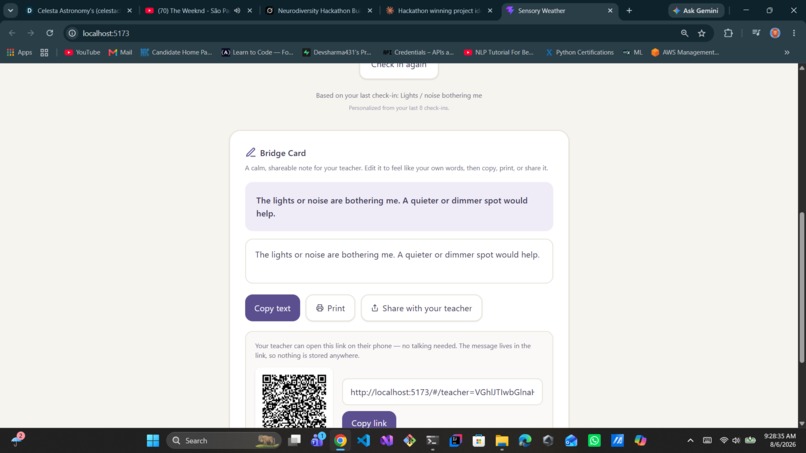Open the media control icon
The height and width of the screenshot is (453, 806).
(x=756, y=33)
